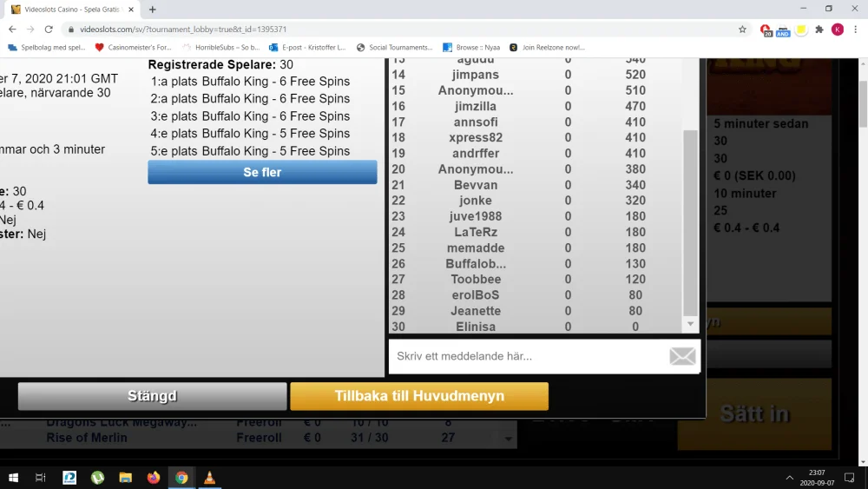Select the Videoslots Casino browser tab
The image size is (868, 489).
click(x=72, y=10)
